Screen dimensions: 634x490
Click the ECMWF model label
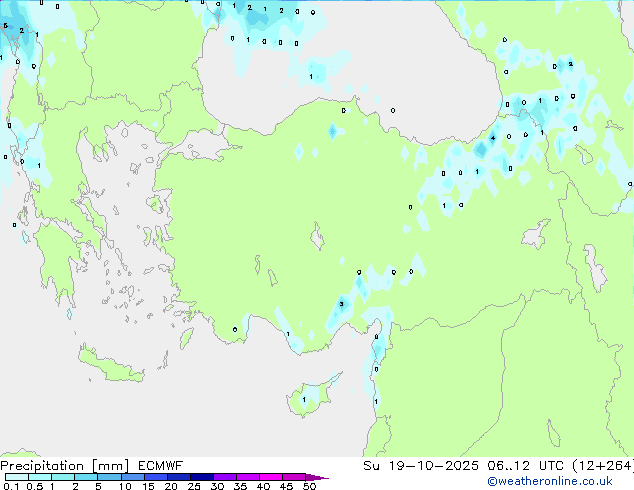click(x=161, y=466)
